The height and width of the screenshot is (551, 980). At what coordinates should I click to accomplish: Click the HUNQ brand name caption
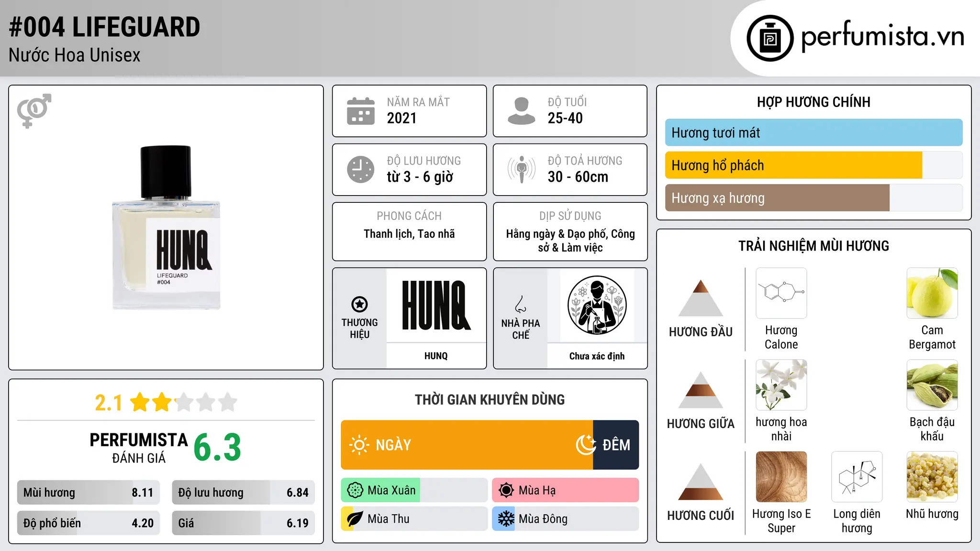tap(436, 356)
